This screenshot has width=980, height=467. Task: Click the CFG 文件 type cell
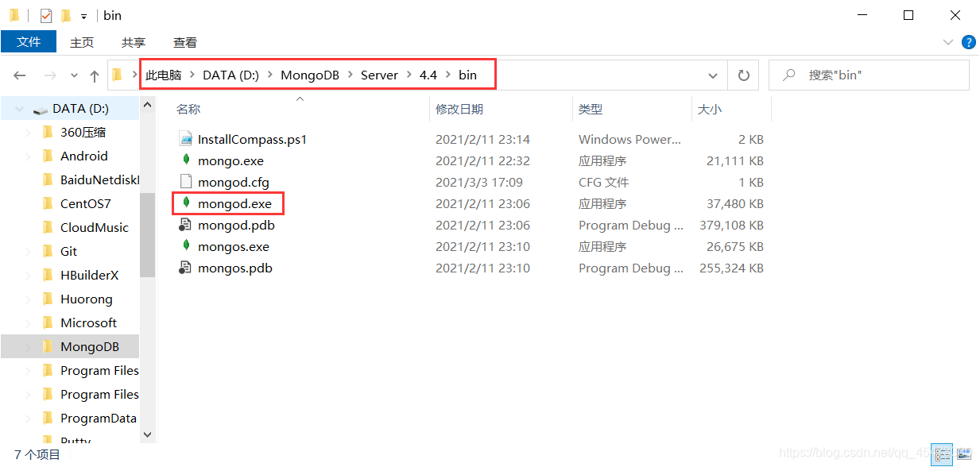point(604,183)
